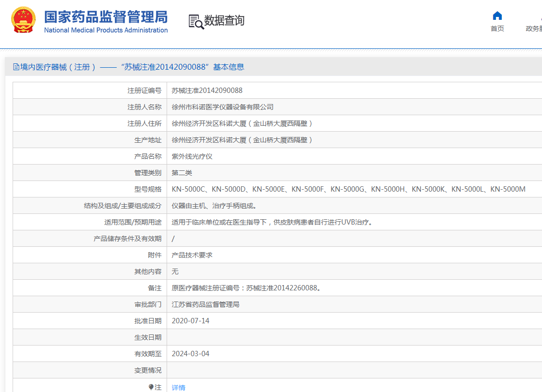Click the 适用范围 UVB治疗 description
Viewport: 542px width, 392px height.
click(x=273, y=222)
